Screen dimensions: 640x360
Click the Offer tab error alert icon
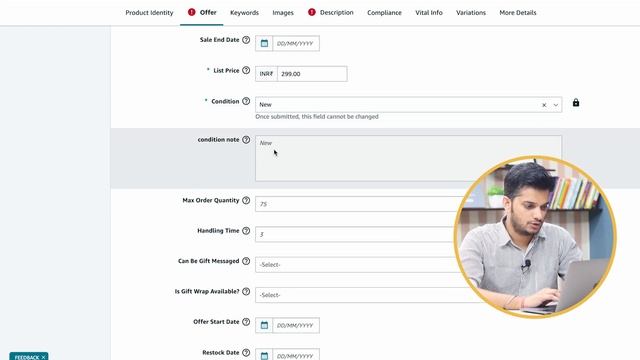point(191,12)
